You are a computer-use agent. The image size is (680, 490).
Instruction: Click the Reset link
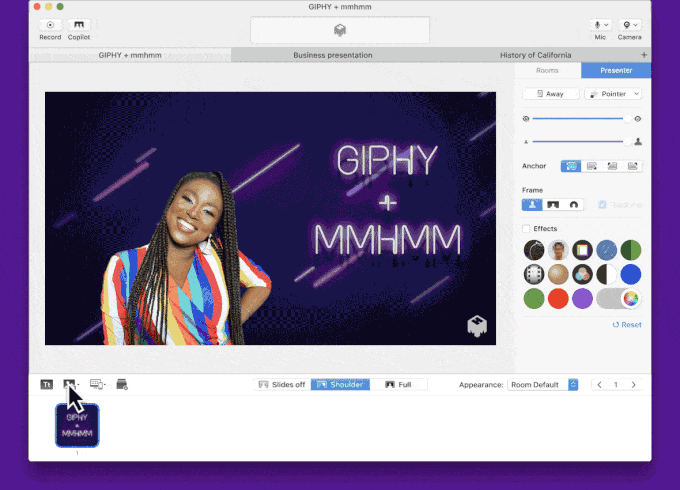click(x=627, y=325)
